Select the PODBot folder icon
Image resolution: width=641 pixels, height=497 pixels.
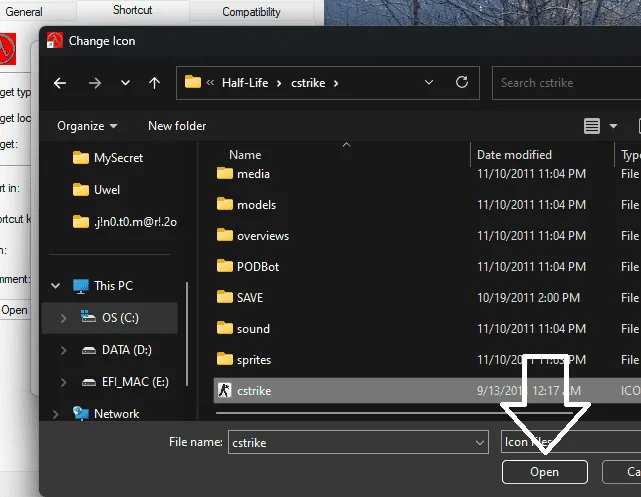[224, 266]
